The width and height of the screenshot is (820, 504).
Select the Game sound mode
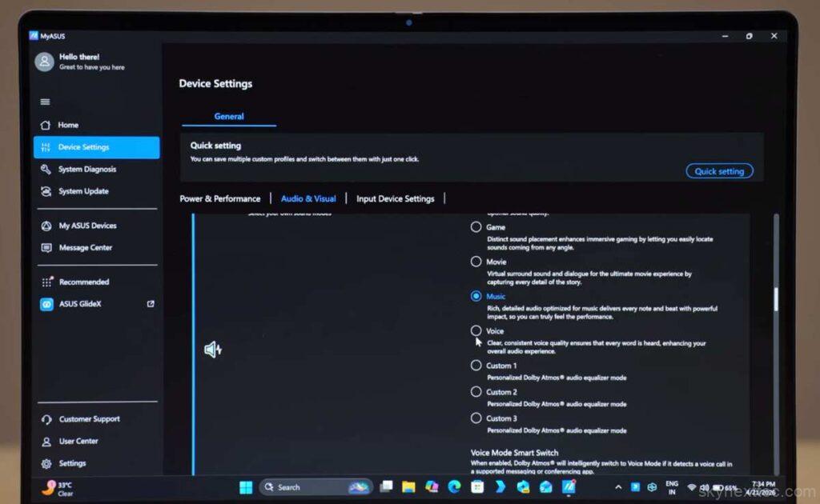(476, 227)
